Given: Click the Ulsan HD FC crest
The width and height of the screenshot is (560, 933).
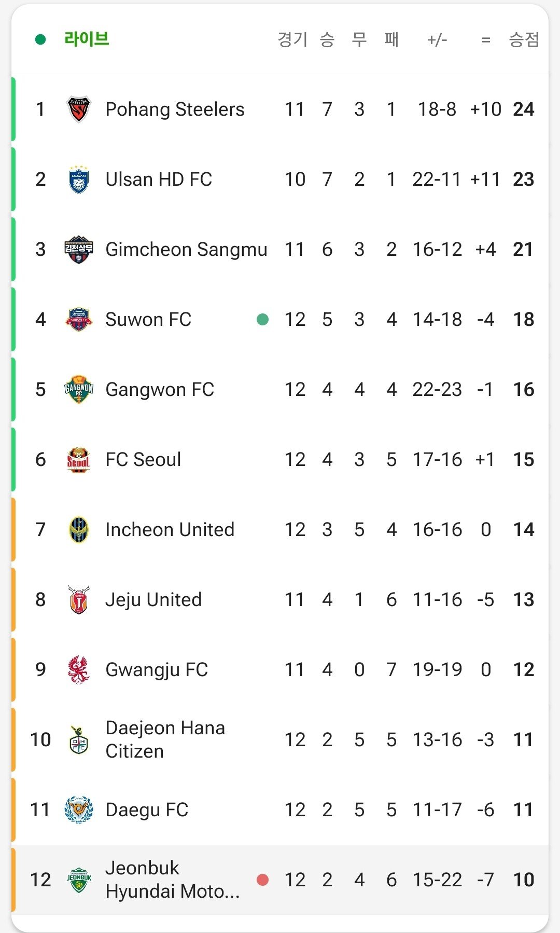Looking at the screenshot, I should point(79,180).
